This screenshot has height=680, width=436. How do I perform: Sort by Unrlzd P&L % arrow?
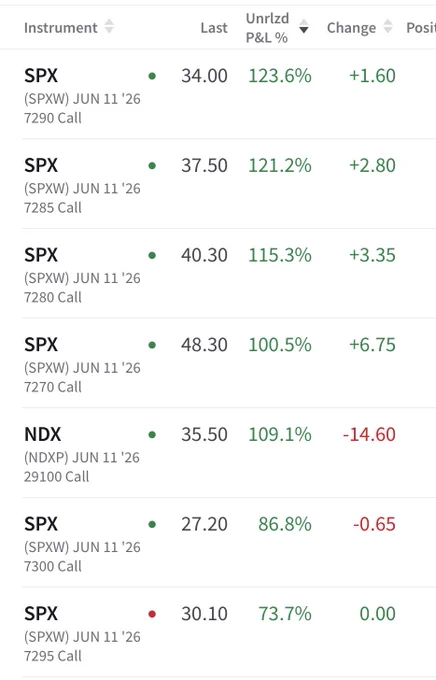(x=304, y=27)
